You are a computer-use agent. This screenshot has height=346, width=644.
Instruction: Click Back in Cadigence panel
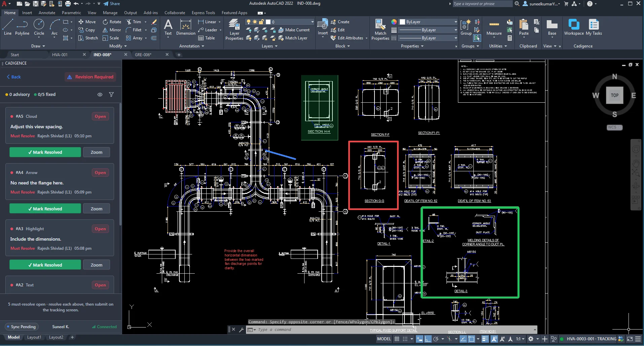14,77
